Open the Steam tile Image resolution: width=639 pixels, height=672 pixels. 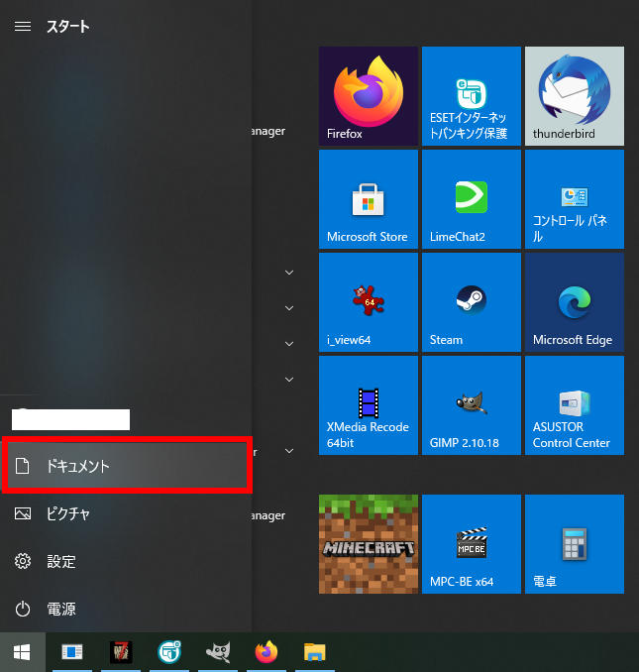[x=472, y=302]
